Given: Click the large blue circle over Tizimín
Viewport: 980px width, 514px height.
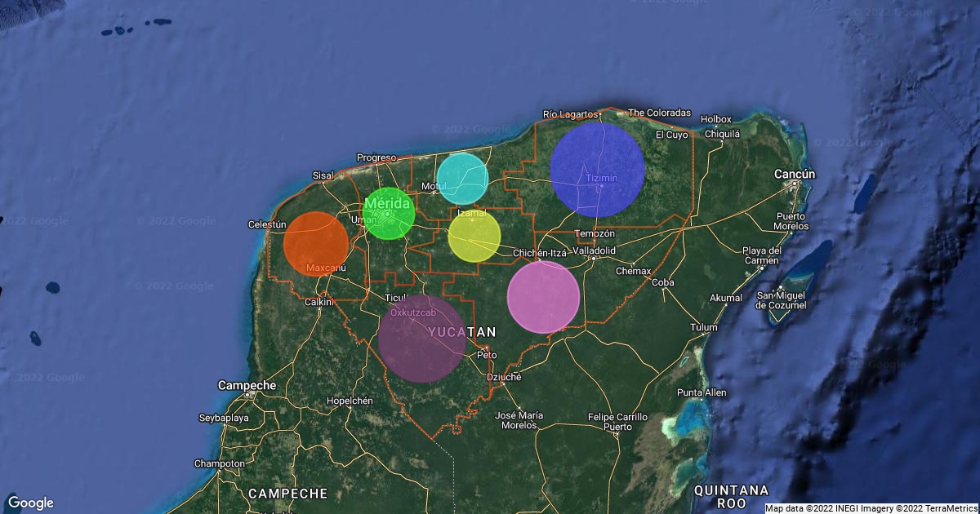Looking at the screenshot, I should (597, 170).
